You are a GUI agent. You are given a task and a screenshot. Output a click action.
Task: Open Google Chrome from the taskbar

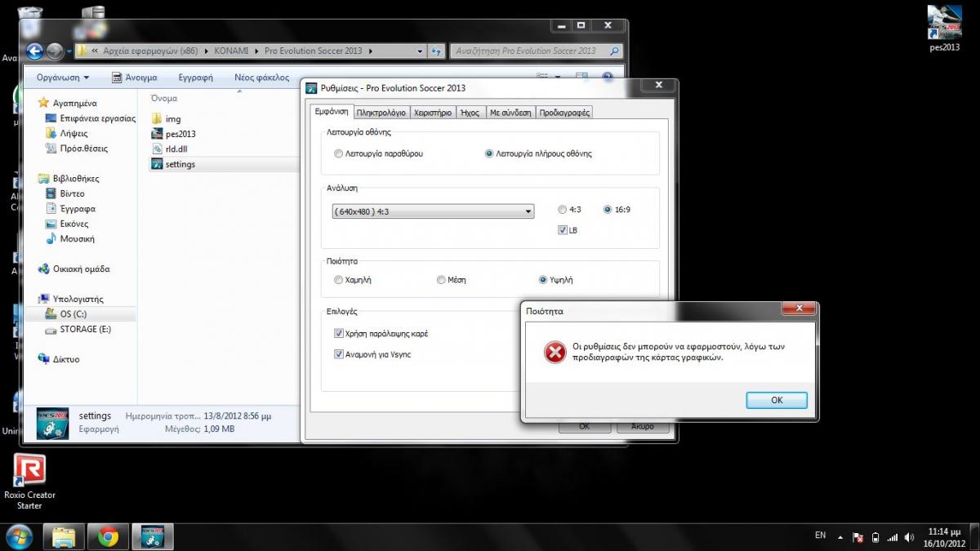pyautogui.click(x=108, y=536)
